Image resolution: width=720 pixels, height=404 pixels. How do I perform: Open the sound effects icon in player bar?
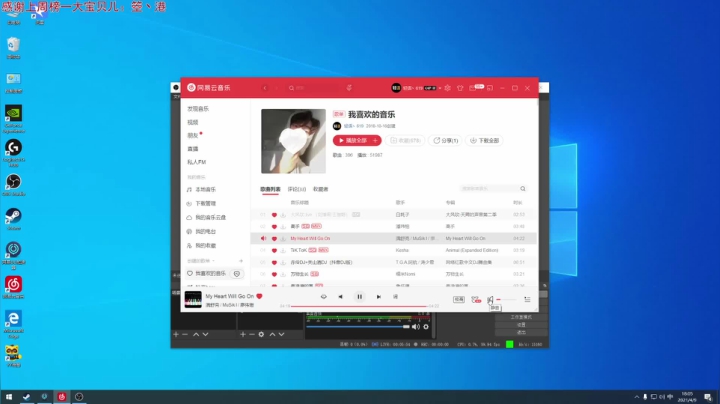pos(476,300)
